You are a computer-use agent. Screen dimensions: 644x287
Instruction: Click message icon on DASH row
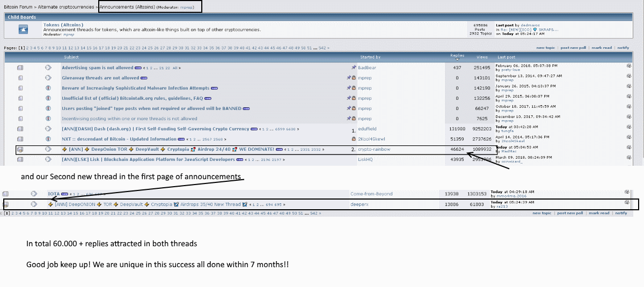[48, 129]
